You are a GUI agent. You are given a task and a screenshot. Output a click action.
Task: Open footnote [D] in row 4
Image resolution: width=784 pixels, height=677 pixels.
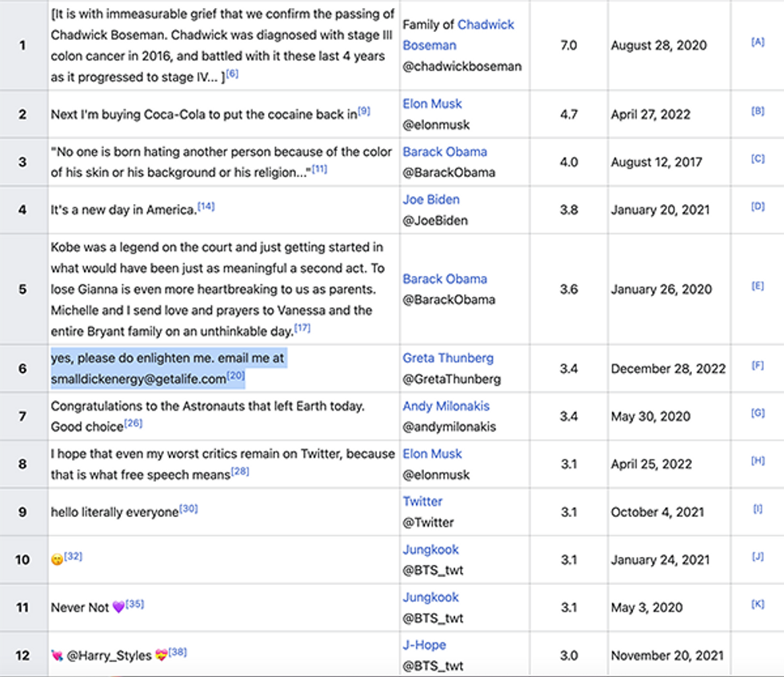coord(758,206)
